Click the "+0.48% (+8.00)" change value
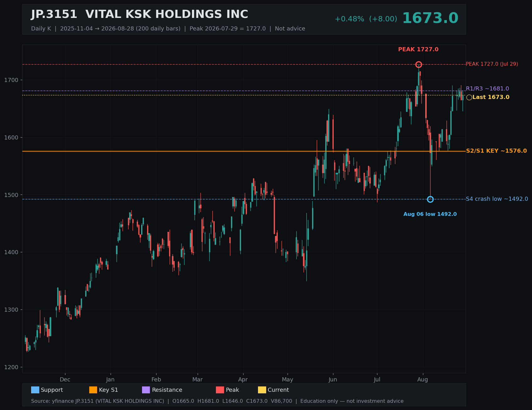Image resolution: width=532 pixels, height=410 pixels. coord(366,19)
